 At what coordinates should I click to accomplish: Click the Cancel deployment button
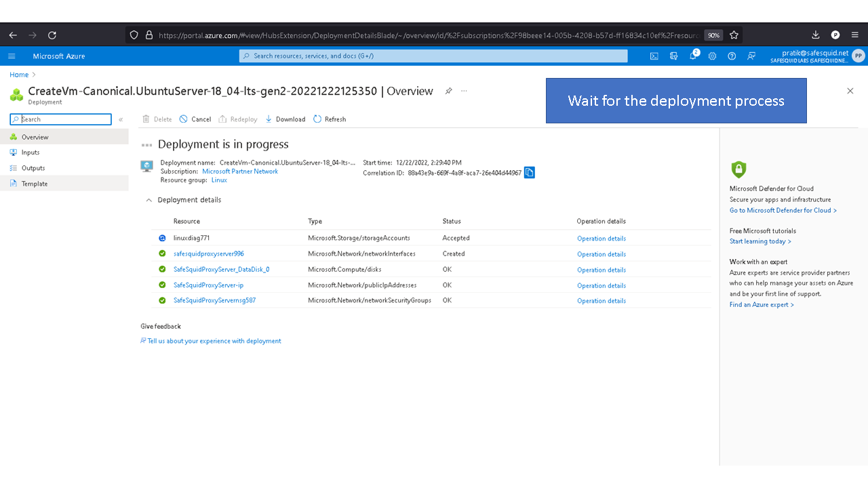tap(195, 119)
